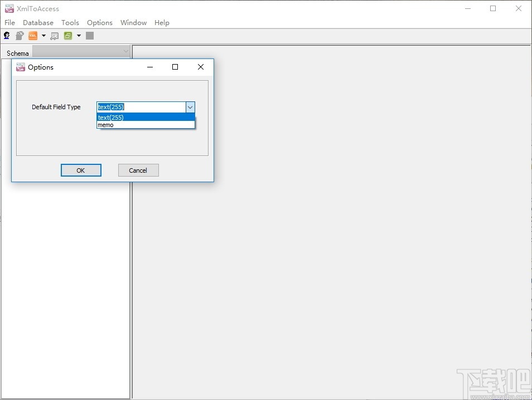The width and height of the screenshot is (532, 400).
Task: Open the Tools menu
Action: point(70,23)
